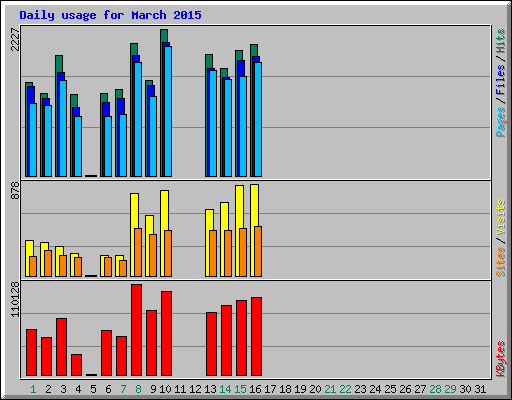
Task: Click day 31 on the date axis
Action: pos(480,389)
